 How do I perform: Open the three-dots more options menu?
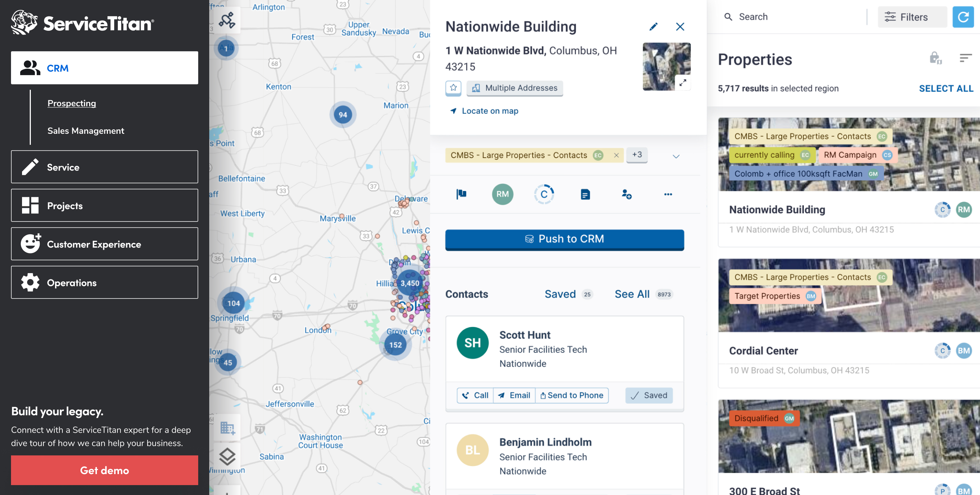668,194
